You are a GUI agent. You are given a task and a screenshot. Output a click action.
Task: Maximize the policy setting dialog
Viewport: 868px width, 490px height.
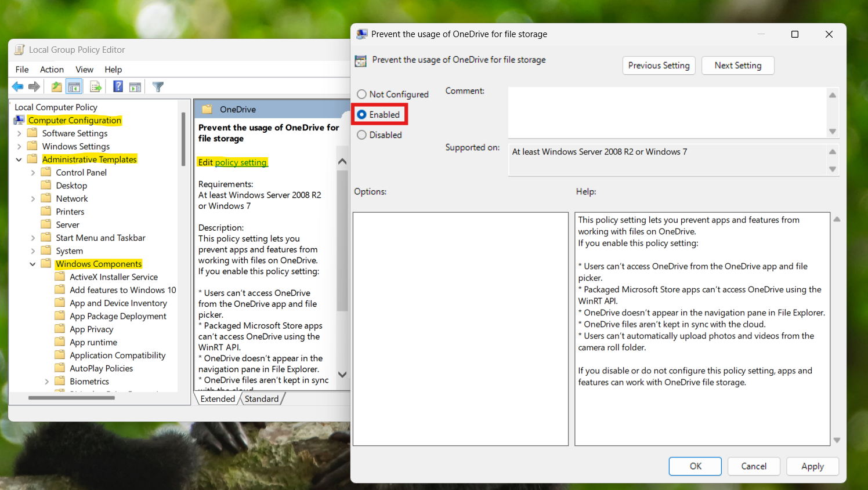tap(795, 34)
